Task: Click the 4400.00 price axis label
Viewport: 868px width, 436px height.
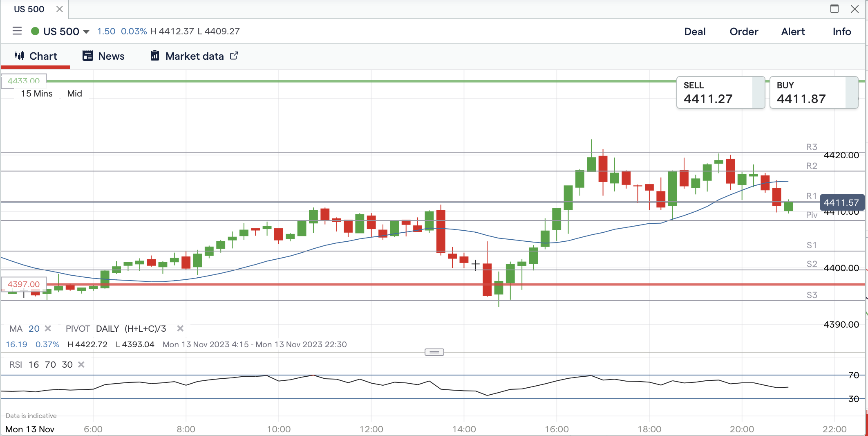Action: click(x=841, y=268)
